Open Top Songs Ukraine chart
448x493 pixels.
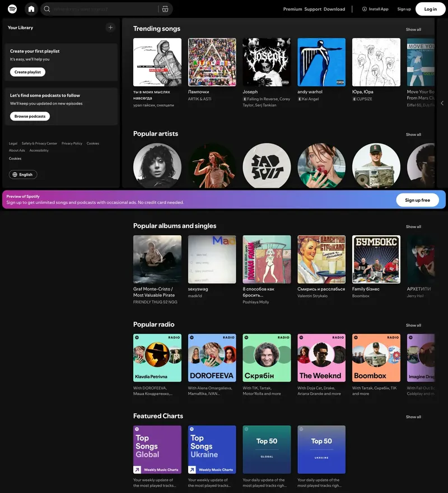212,449
